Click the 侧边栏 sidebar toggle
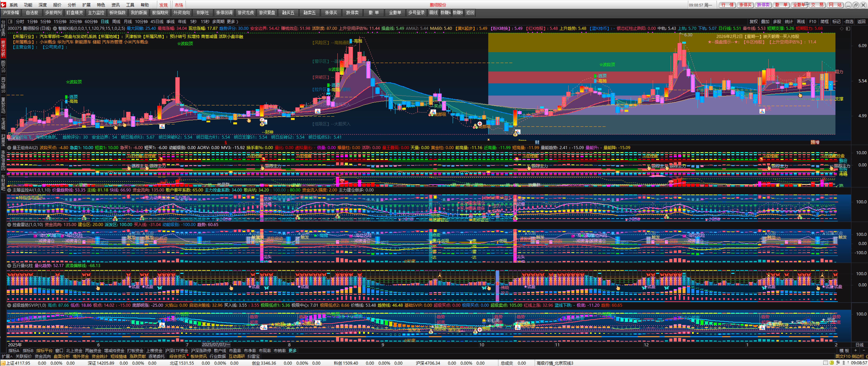 [857, 356]
